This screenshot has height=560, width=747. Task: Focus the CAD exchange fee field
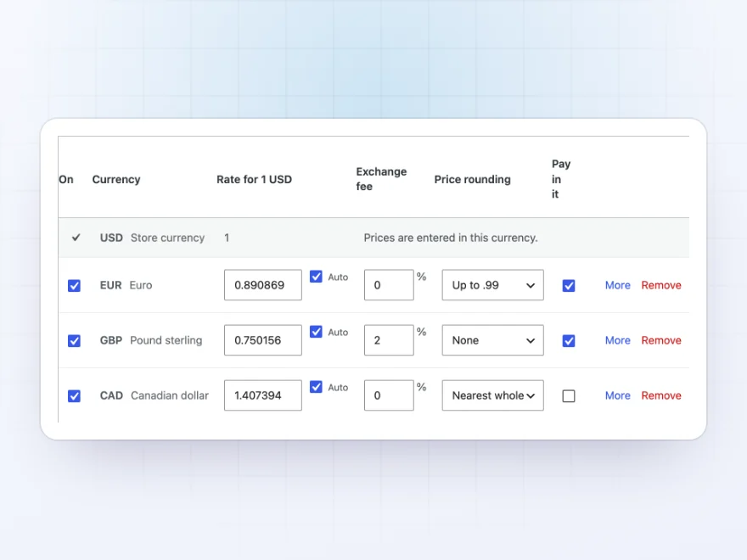[389, 395]
